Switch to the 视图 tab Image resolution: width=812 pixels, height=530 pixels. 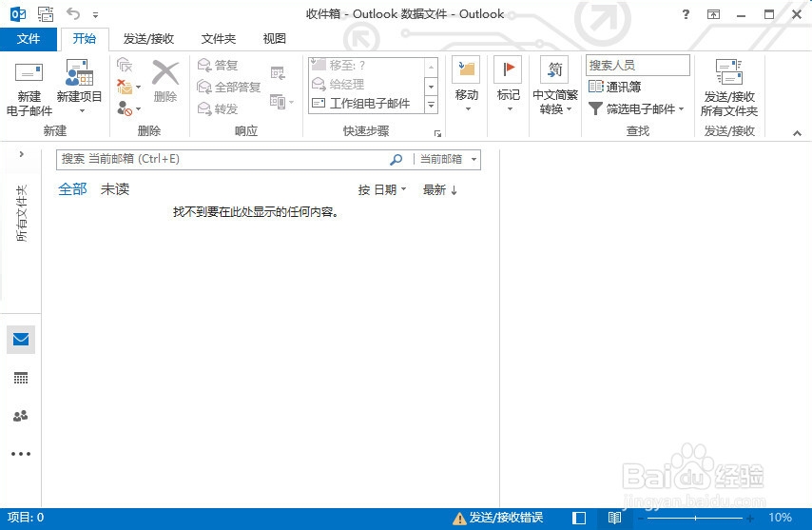coord(274,39)
